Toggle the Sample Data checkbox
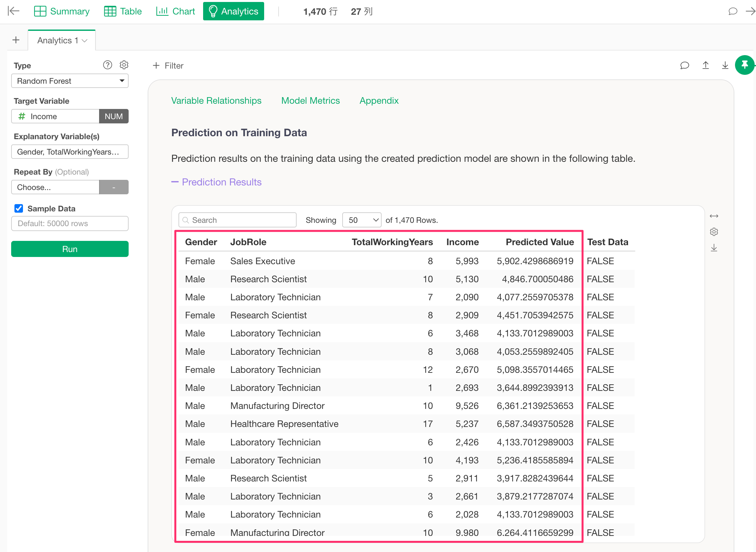 pyautogui.click(x=19, y=208)
